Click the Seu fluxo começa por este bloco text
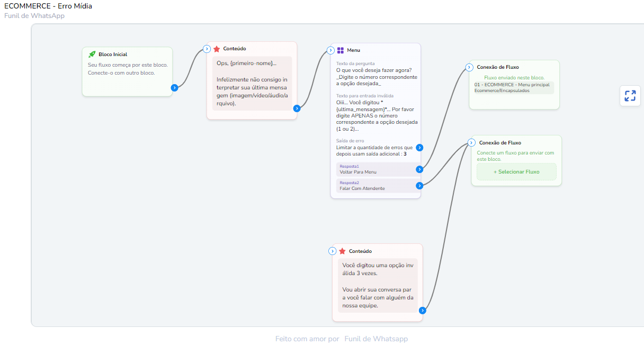This screenshot has height=346, width=644. [128, 69]
